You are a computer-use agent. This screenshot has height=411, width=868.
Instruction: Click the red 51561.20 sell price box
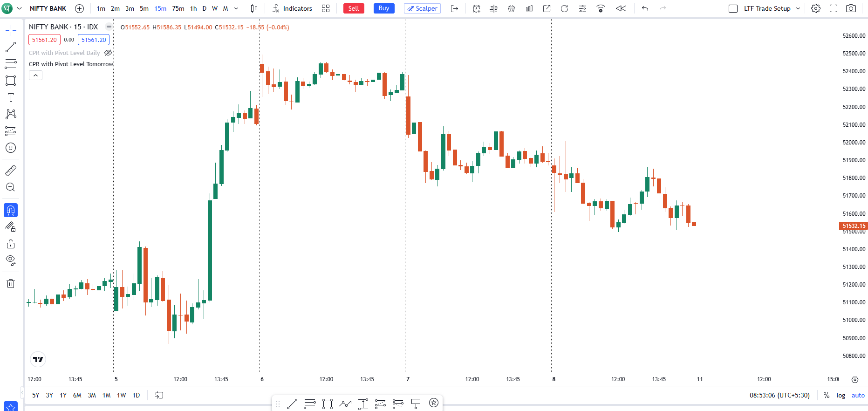[x=44, y=40]
